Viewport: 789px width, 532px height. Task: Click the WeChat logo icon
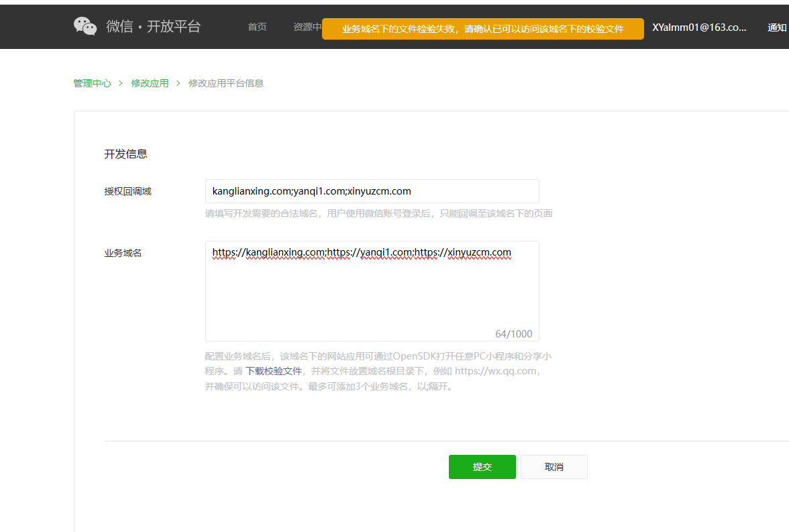coord(85,26)
